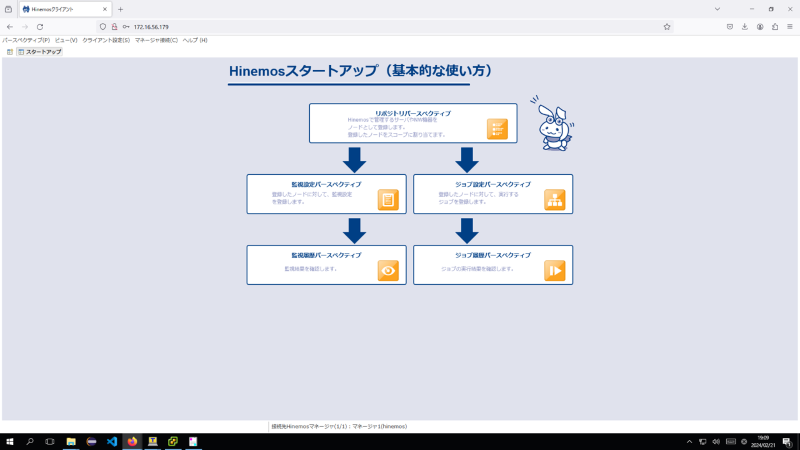The image size is (800, 450).
Task: Open the パースペクティブ(P) menu
Action: click(x=26, y=40)
